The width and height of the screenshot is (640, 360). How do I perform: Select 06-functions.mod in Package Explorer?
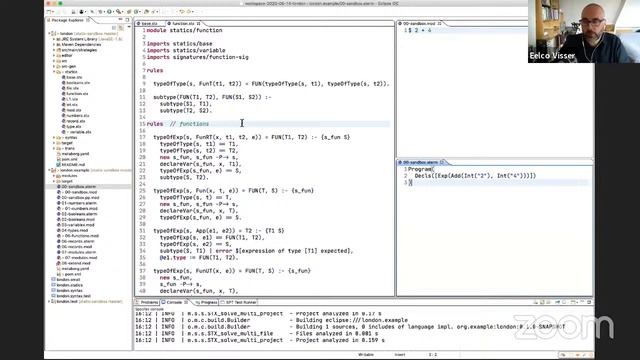78,236
